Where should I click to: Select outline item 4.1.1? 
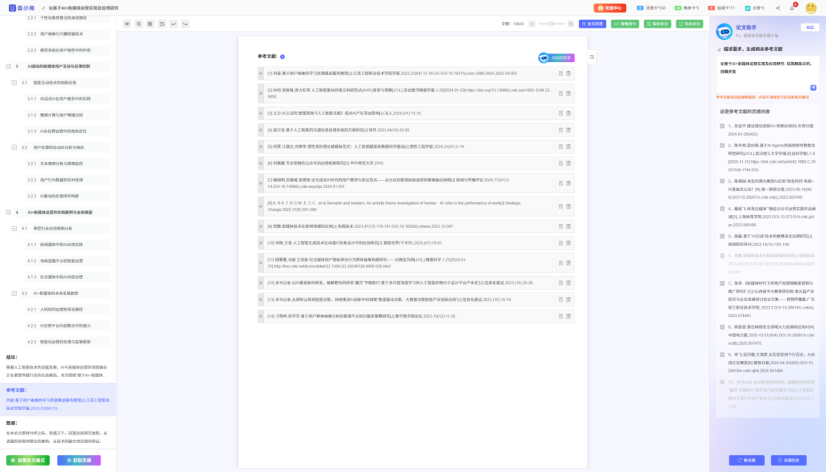(67, 245)
